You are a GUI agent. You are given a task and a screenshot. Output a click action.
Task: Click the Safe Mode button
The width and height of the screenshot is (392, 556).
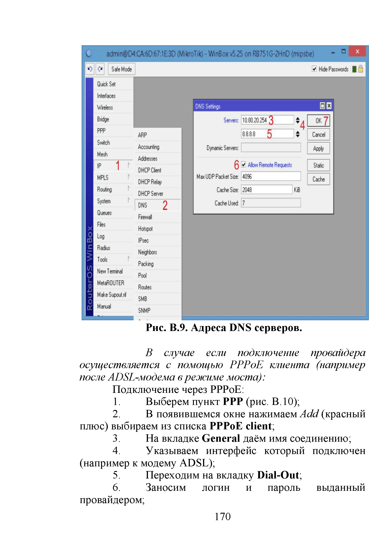click(121, 69)
